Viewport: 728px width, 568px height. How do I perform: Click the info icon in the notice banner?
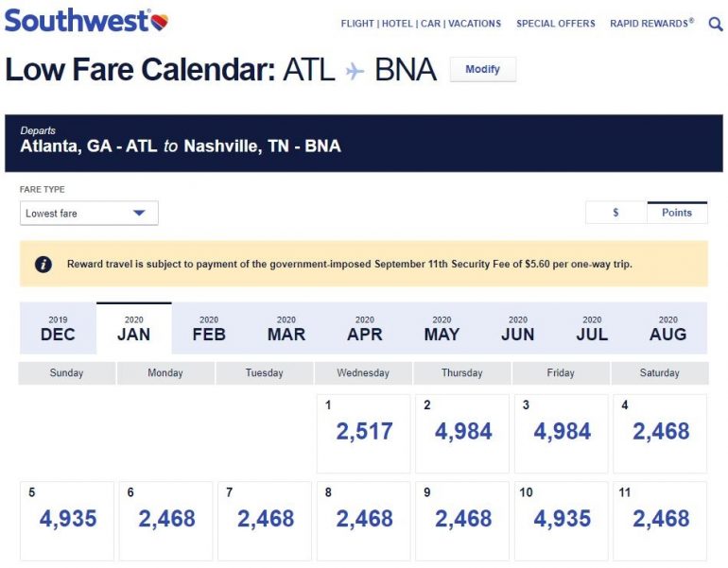pos(43,265)
